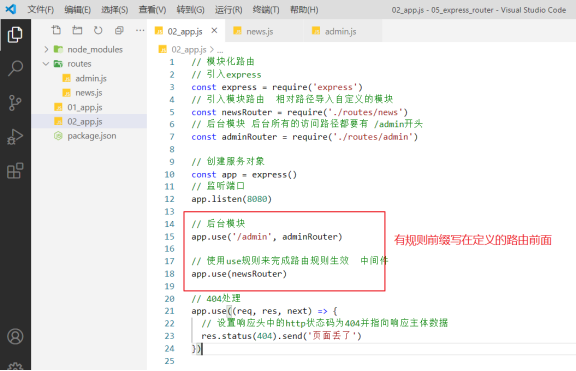576x371 pixels.
Task: Open the Accounts menu icon
Action: pos(15,336)
